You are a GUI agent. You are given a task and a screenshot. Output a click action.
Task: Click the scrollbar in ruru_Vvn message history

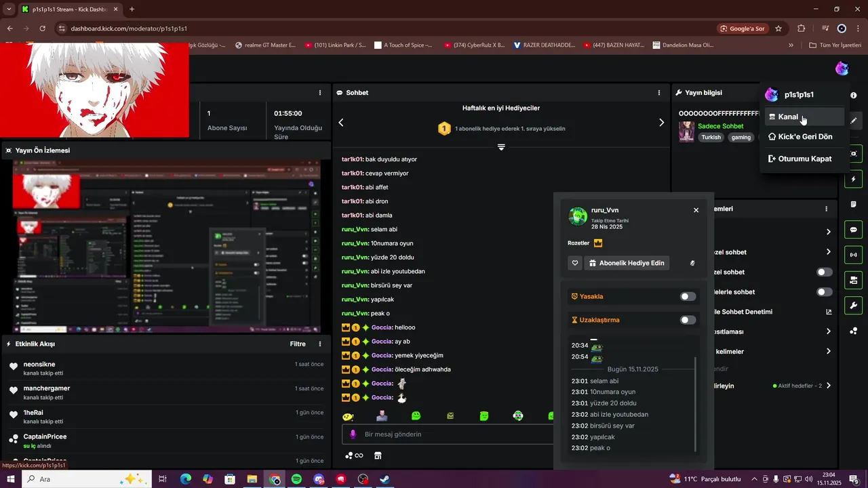[x=696, y=405]
